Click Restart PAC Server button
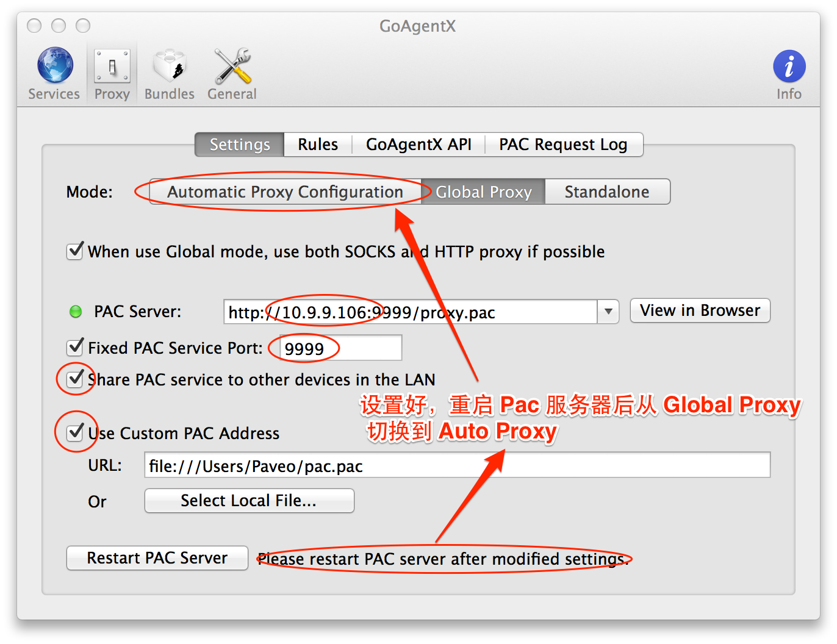This screenshot has height=644, width=837. (x=157, y=558)
